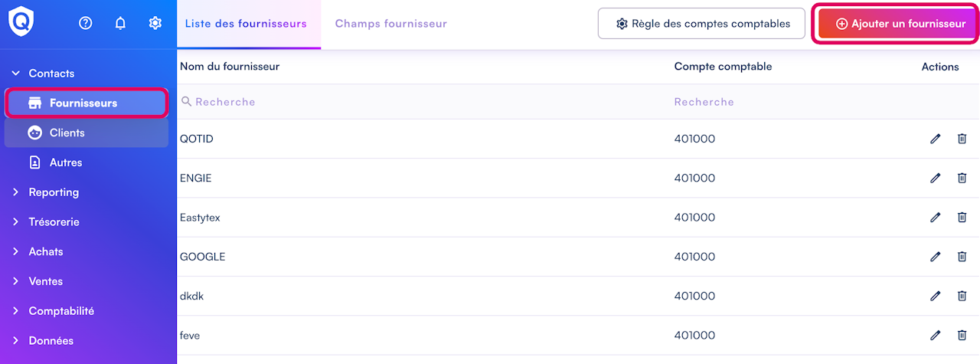Open the help question mark icon
980x364 pixels.
pos(86,23)
